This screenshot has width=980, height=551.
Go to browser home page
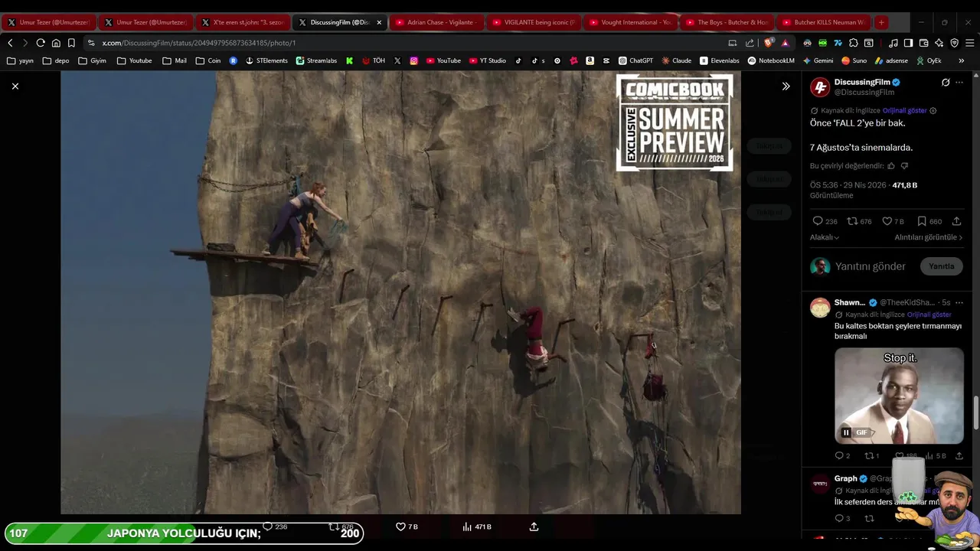click(x=56, y=43)
